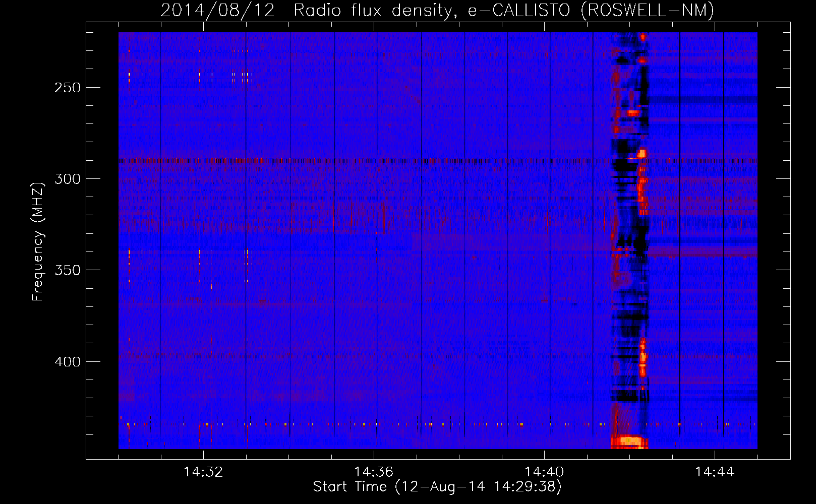The width and height of the screenshot is (816, 504).
Task: Click the 14:32 time tick label
Action: (x=203, y=472)
